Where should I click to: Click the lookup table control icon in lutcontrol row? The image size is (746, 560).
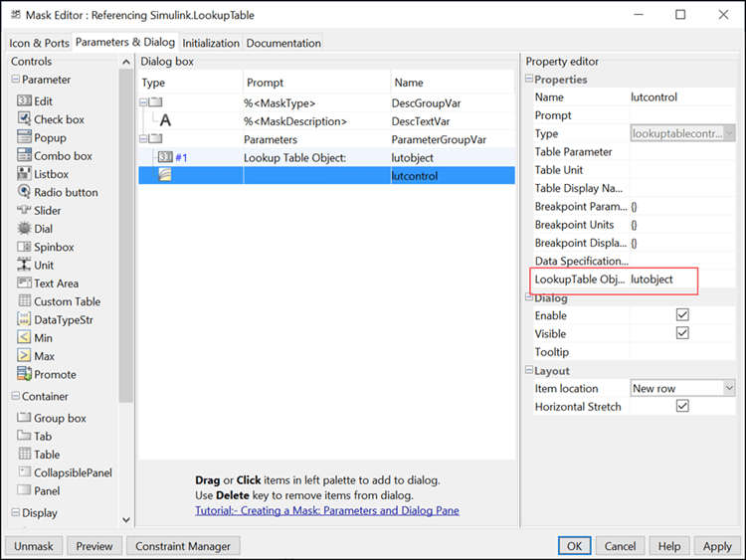coord(164,176)
